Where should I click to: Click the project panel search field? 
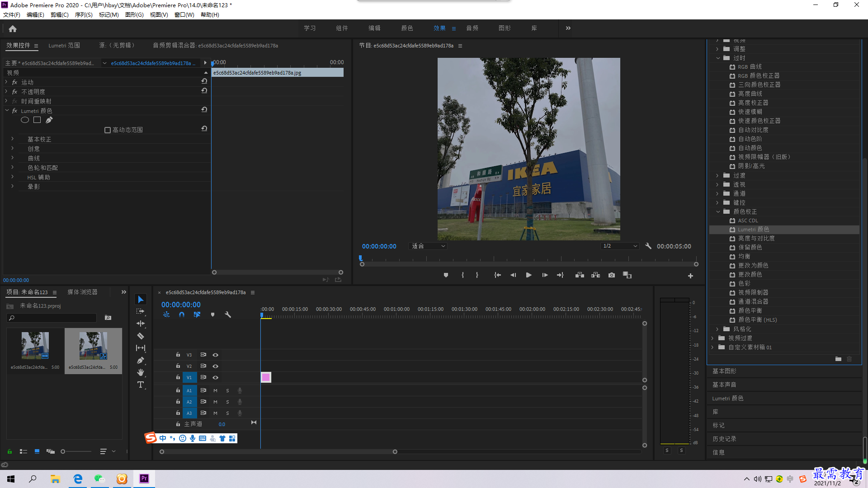tap(52, 318)
